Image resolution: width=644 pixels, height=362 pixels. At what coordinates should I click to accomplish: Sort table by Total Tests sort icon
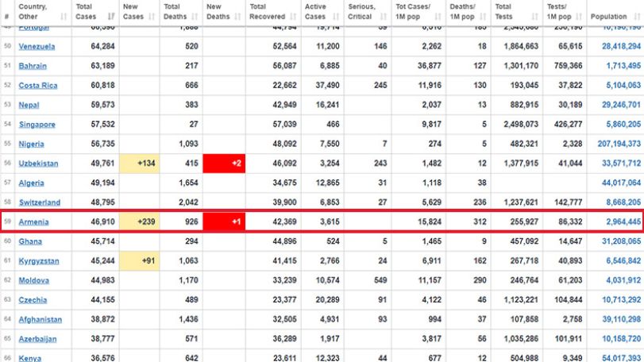point(534,17)
